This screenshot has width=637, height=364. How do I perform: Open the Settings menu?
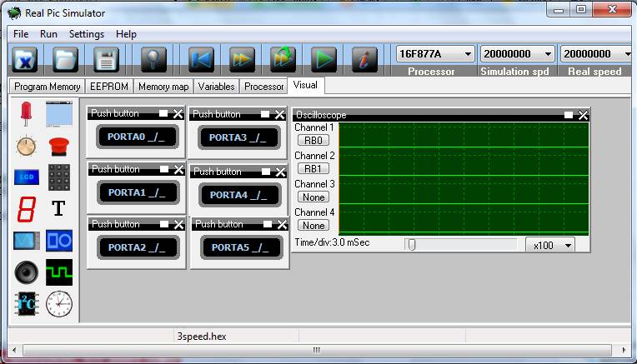pyautogui.click(x=87, y=34)
